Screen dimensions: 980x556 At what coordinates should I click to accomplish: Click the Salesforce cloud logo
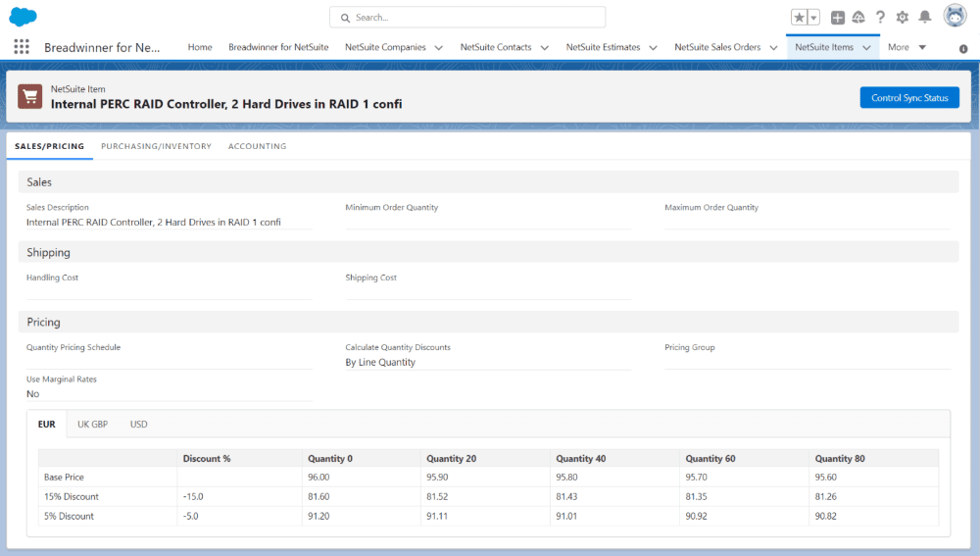[24, 17]
